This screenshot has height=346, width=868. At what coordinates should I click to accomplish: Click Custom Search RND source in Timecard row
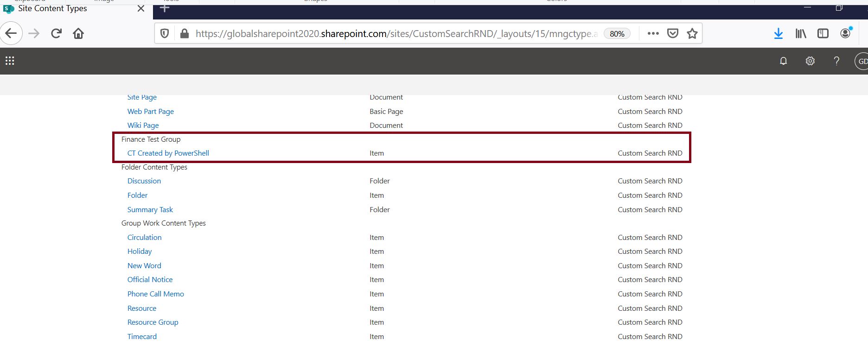[x=650, y=336]
